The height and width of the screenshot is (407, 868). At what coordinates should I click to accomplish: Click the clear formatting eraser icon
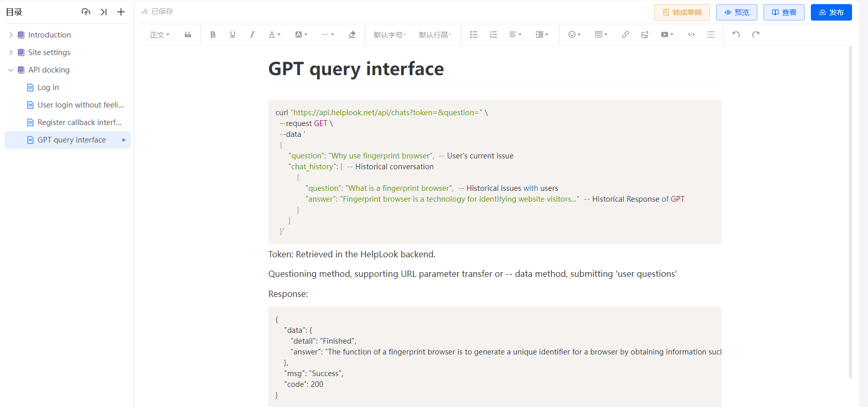tap(352, 34)
